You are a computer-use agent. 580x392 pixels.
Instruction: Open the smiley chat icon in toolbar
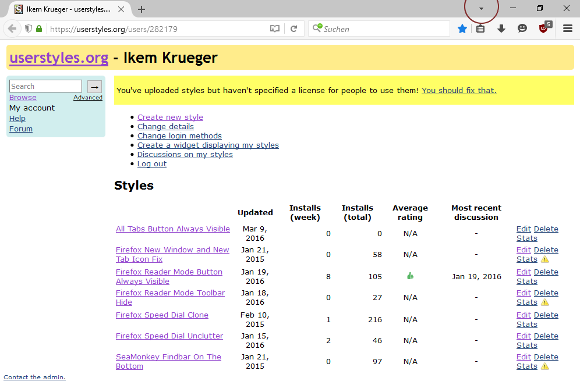522,28
